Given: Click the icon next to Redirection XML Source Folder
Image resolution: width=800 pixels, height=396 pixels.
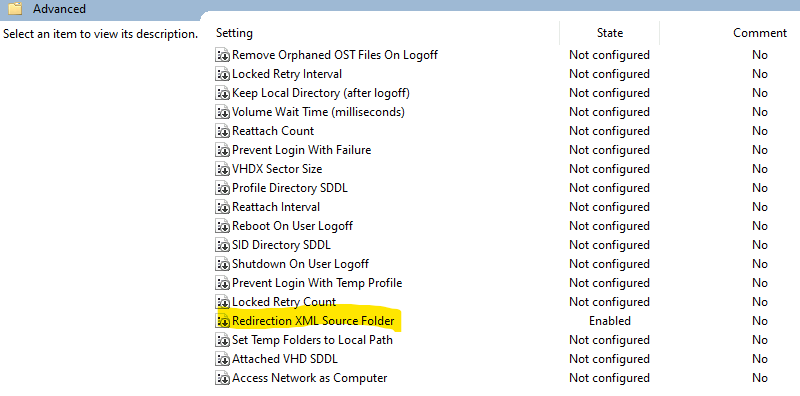Looking at the screenshot, I should pyautogui.click(x=222, y=321).
